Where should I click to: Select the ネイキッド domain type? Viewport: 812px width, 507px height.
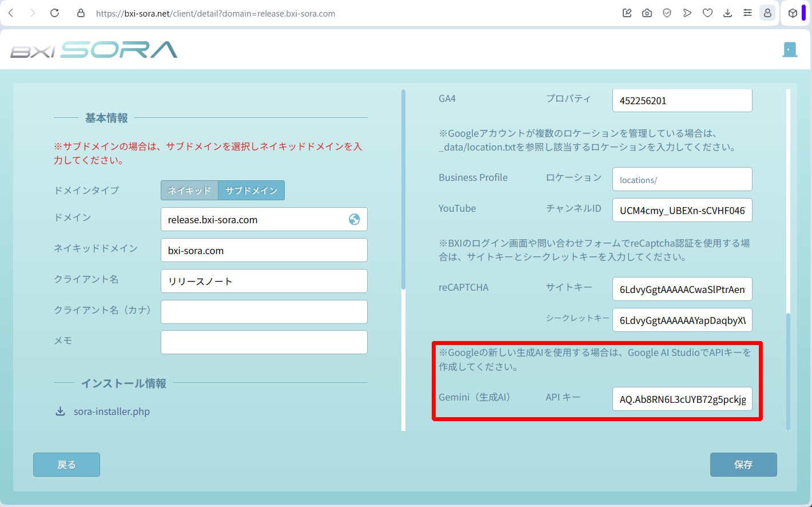(x=189, y=191)
